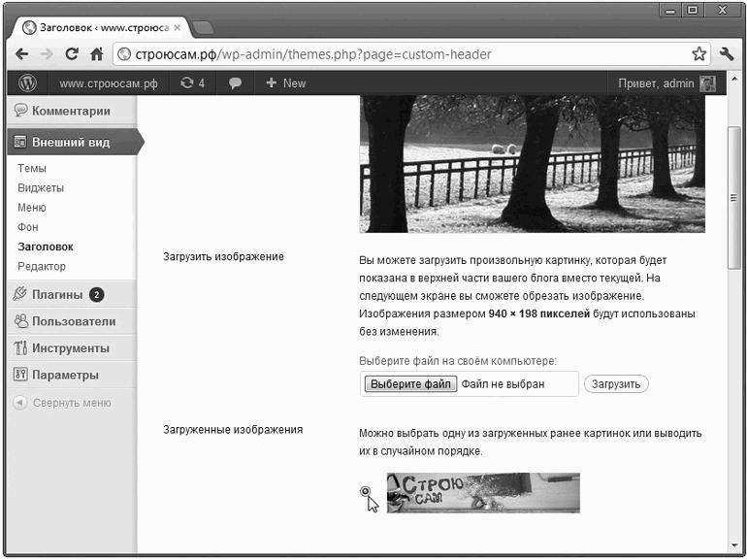Click Загрузить изображение label

click(223, 256)
